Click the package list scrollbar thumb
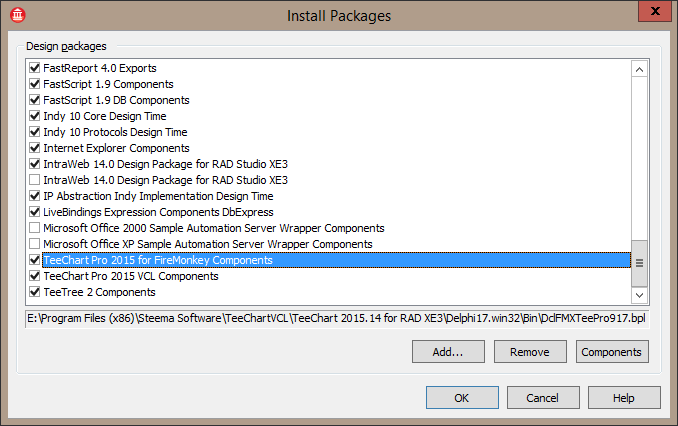Image resolution: width=678 pixels, height=426 pixels. click(639, 263)
